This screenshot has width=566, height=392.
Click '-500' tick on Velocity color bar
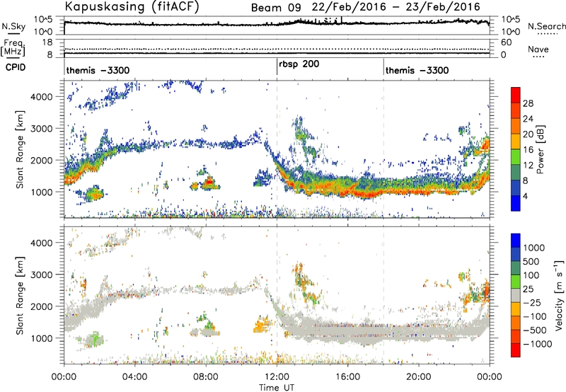tap(535, 330)
